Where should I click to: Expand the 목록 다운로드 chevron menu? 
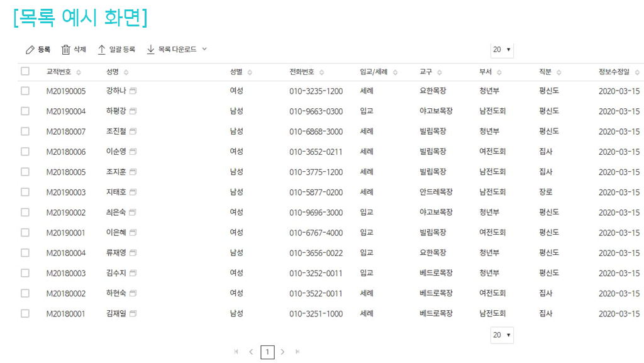pyautogui.click(x=204, y=49)
